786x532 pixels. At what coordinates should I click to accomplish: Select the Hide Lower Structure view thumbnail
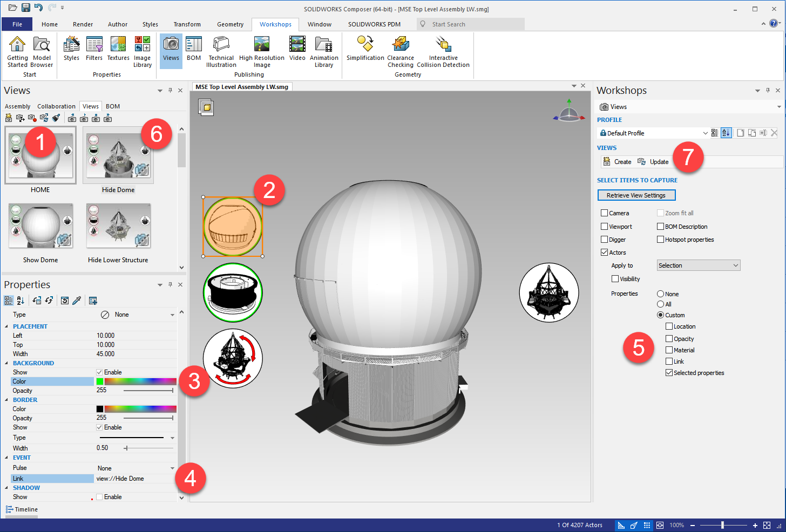[x=118, y=227]
